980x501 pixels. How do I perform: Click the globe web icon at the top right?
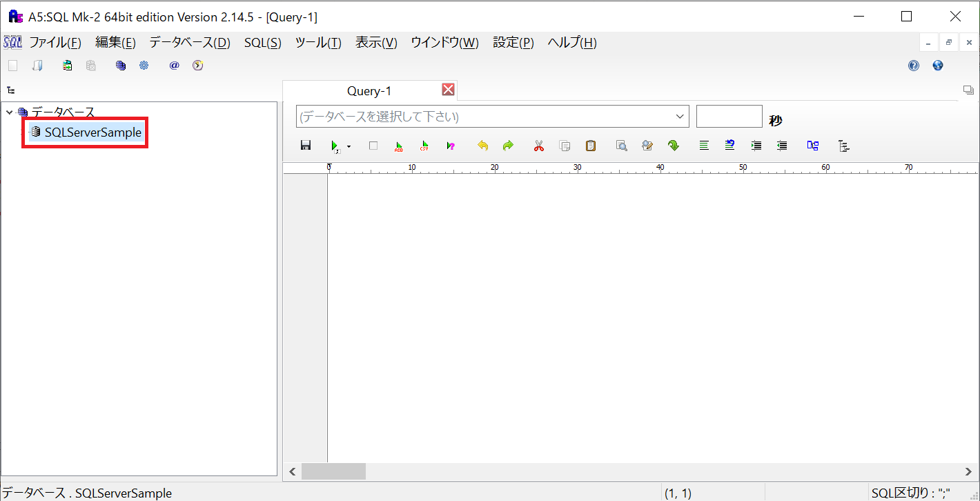[938, 66]
